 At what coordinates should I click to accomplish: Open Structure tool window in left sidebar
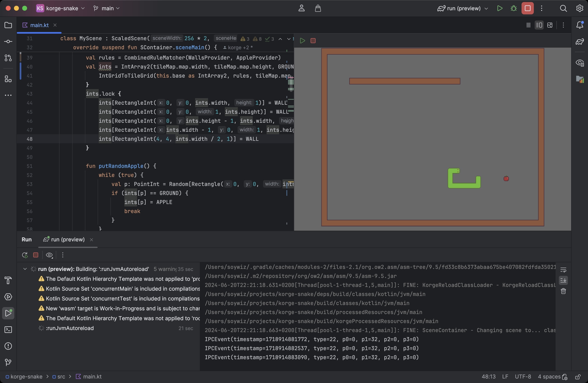click(8, 79)
